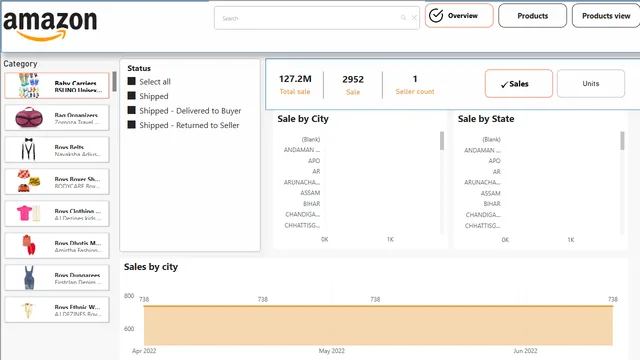Image resolution: width=640 pixels, height=360 pixels.
Task: Select Boys Ethnic Wear category card
Action: pyautogui.click(x=57, y=310)
